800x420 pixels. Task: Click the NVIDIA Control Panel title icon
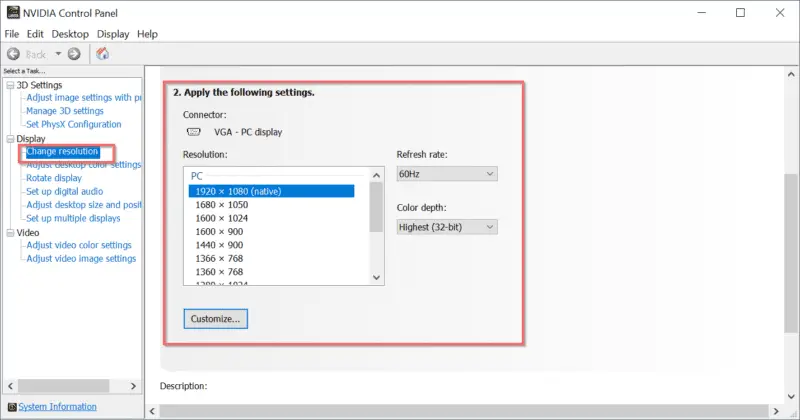(13, 13)
